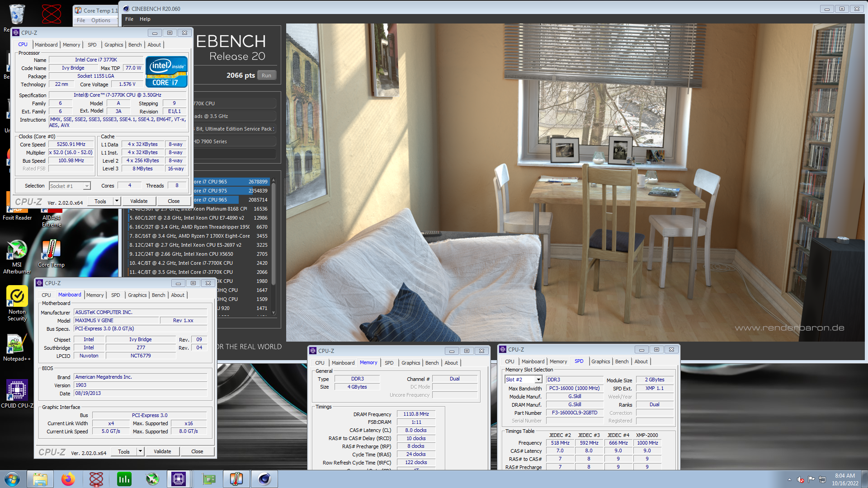Click the green circuit-card taskbar icon
This screenshot has height=488, width=868.
pos(208,479)
